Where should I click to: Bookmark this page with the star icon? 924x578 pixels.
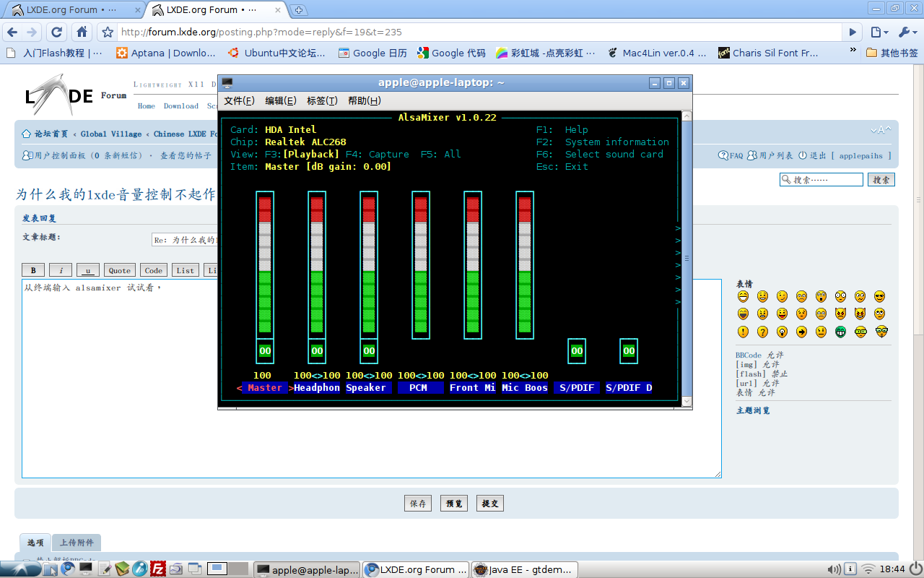(x=108, y=32)
